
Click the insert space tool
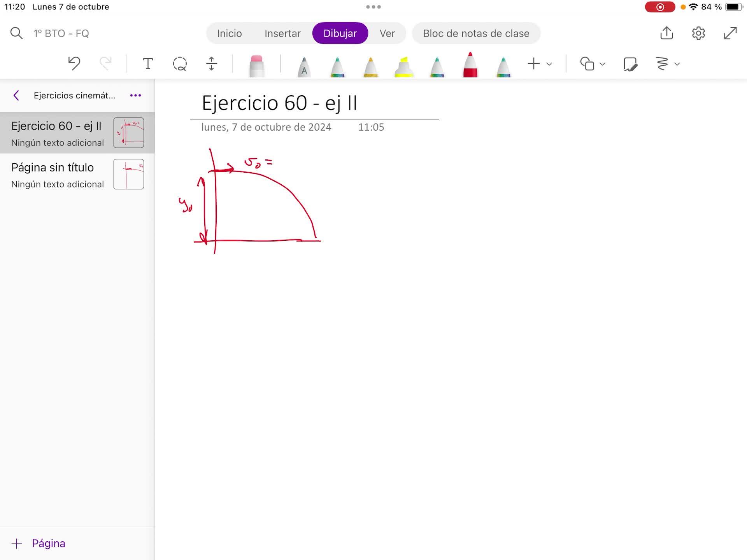click(x=211, y=63)
